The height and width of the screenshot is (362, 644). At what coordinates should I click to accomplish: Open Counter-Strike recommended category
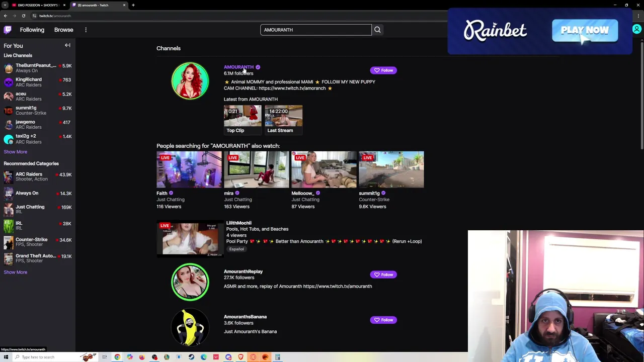point(38,242)
